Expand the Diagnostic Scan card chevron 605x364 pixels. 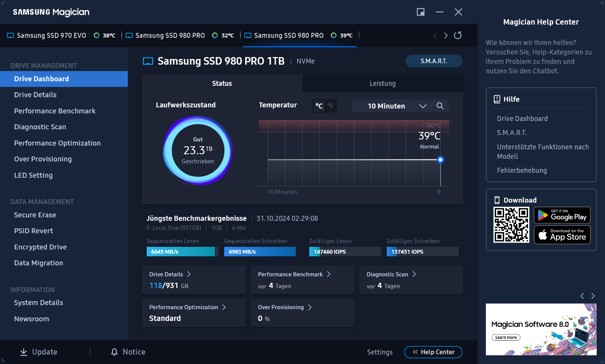click(x=414, y=274)
